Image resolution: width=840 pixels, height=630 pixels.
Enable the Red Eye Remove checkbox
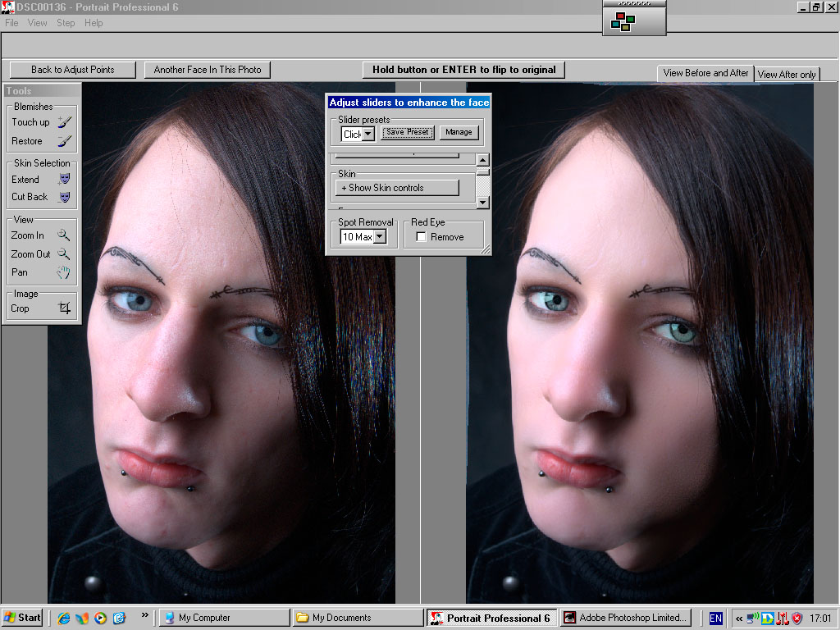coord(421,237)
